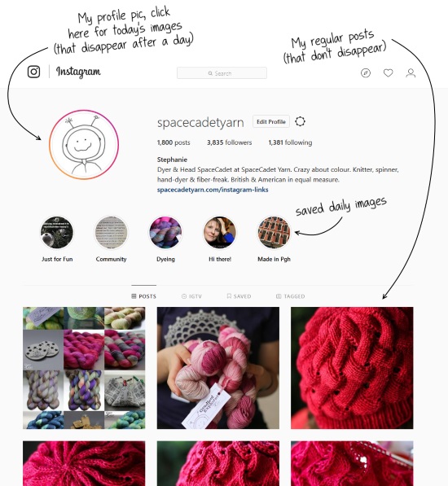The width and height of the screenshot is (448, 486).
Task: Switch to the IGTV tab
Action: [x=191, y=296]
